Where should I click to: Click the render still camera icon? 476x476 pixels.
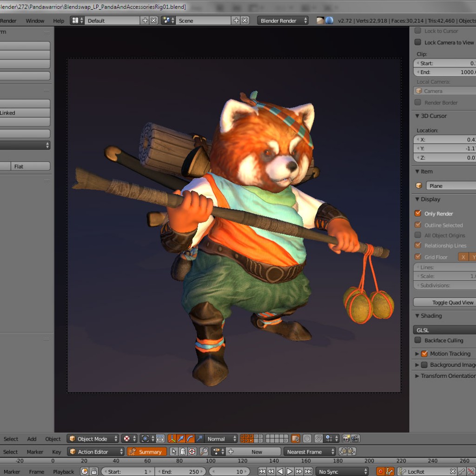346,439
